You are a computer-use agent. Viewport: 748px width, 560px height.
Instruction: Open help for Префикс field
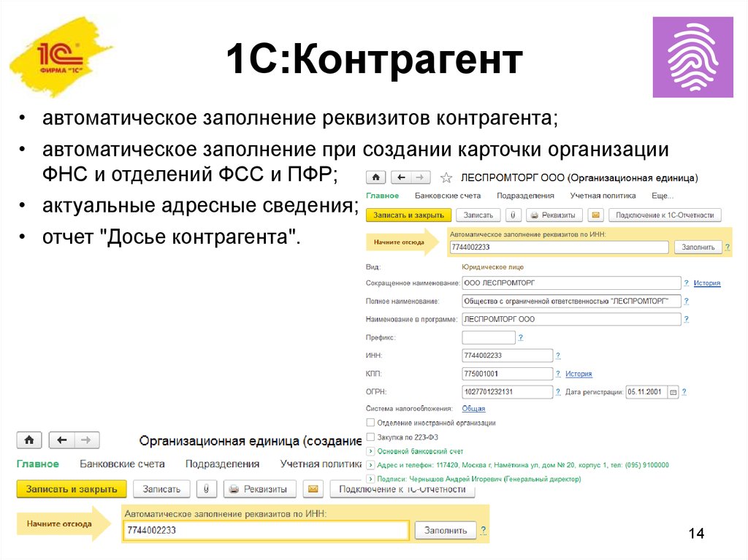520,337
